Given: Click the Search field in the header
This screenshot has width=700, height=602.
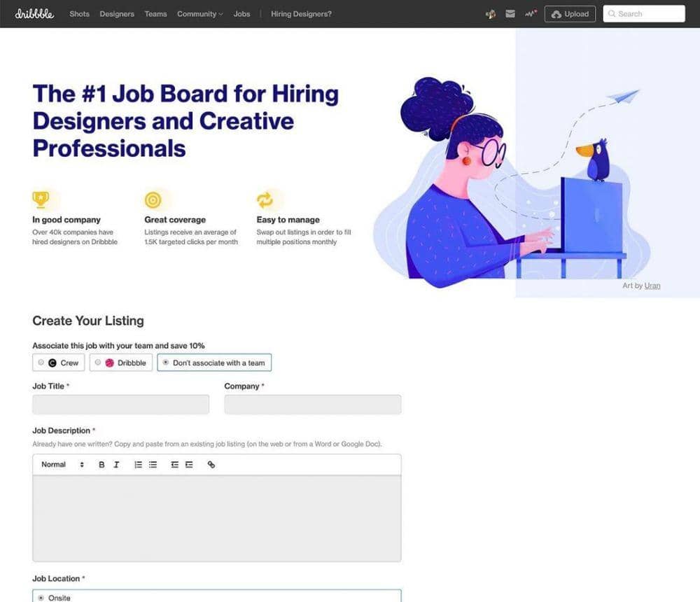Looking at the screenshot, I should pos(643,13).
